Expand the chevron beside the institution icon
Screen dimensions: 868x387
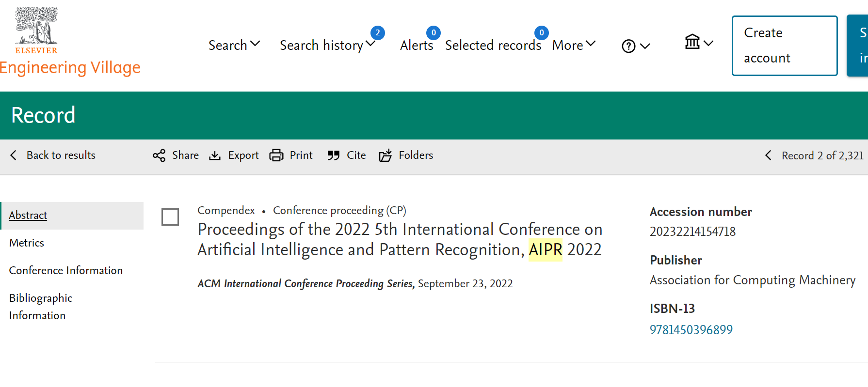tap(708, 43)
